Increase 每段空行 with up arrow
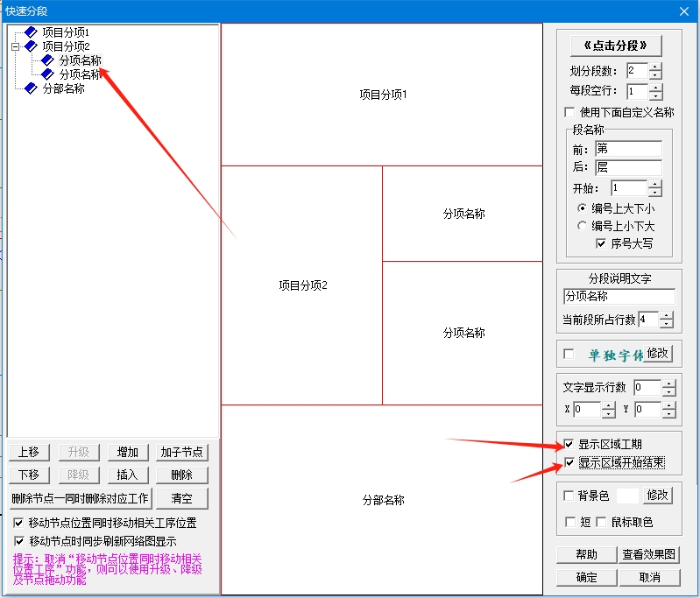 [655, 88]
